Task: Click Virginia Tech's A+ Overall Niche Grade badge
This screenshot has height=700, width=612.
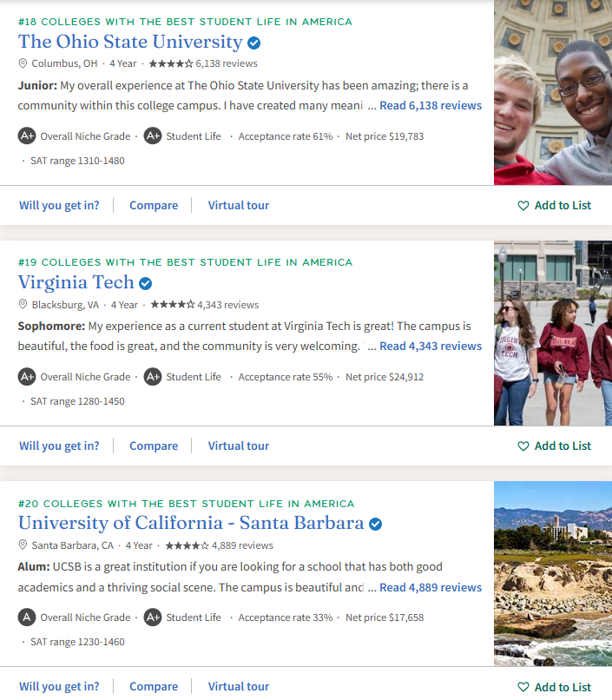Action: point(27,377)
